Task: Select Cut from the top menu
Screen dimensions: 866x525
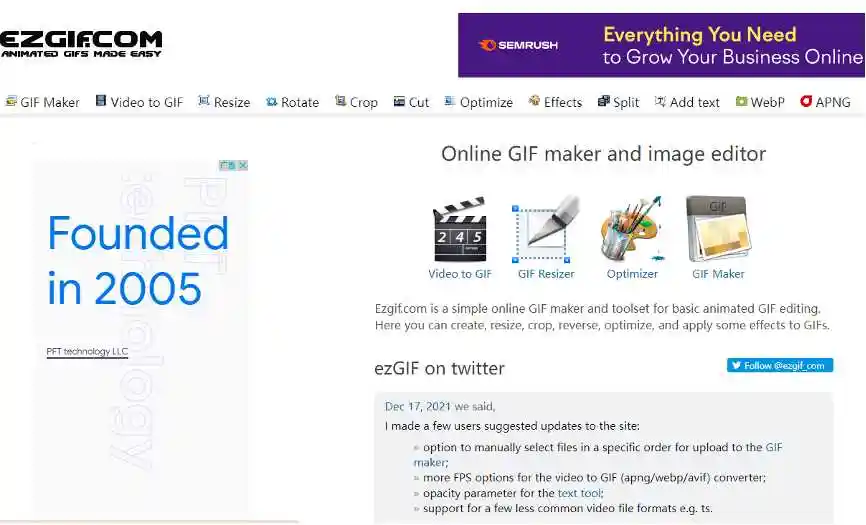Action: (411, 102)
